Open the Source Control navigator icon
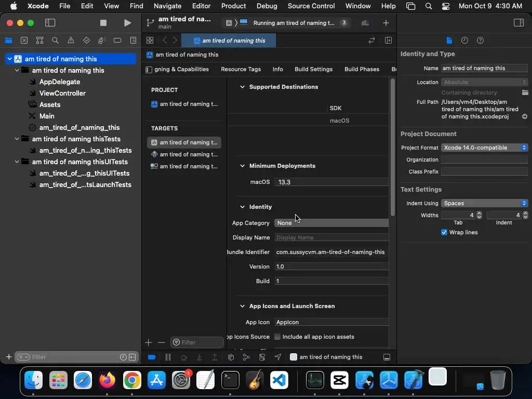532x399 pixels. pyautogui.click(x=24, y=41)
